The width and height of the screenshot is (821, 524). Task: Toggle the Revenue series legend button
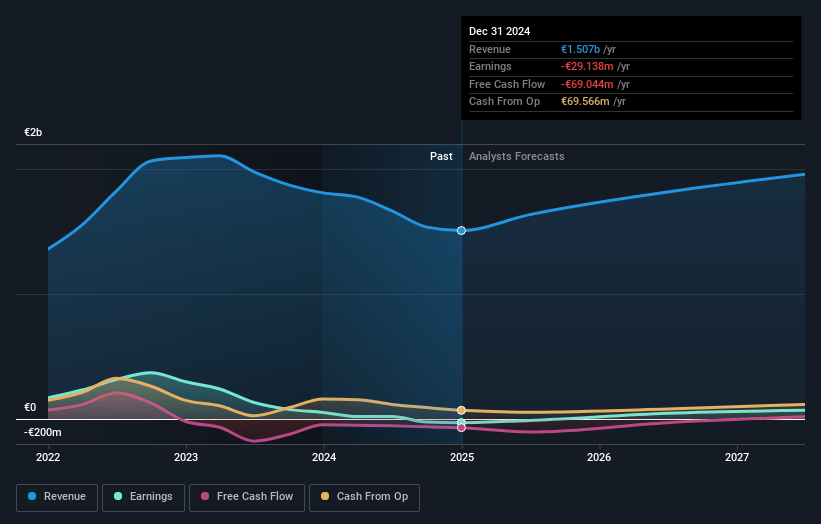(x=57, y=497)
